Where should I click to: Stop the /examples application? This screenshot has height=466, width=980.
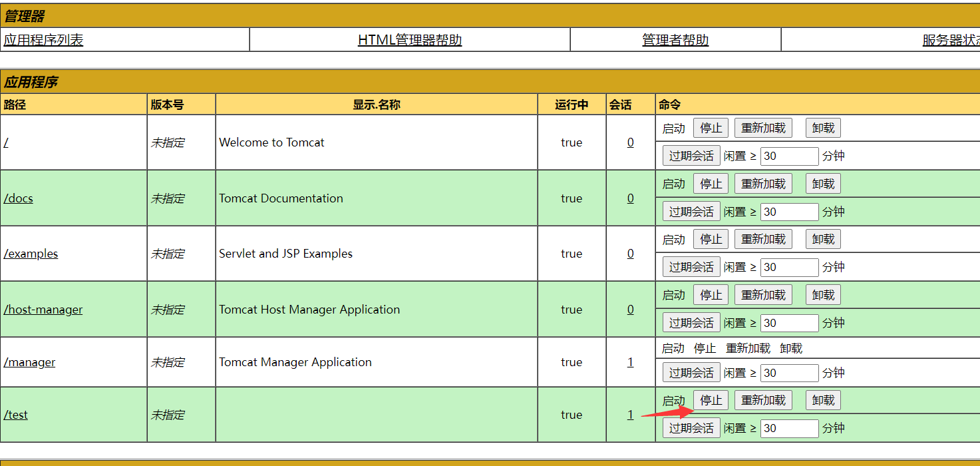[711, 239]
